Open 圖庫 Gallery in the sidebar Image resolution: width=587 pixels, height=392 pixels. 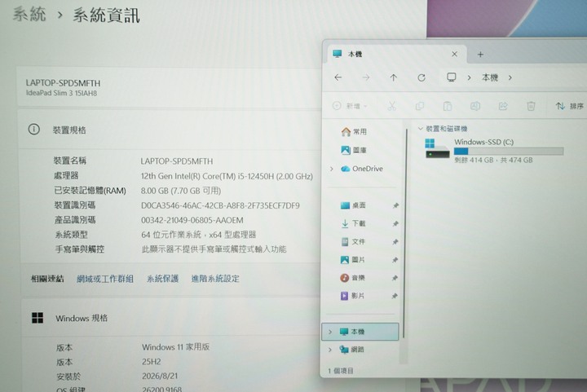point(354,150)
